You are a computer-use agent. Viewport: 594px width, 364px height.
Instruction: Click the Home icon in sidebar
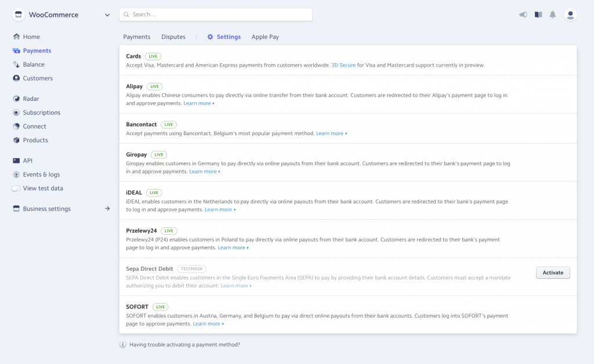[17, 37]
